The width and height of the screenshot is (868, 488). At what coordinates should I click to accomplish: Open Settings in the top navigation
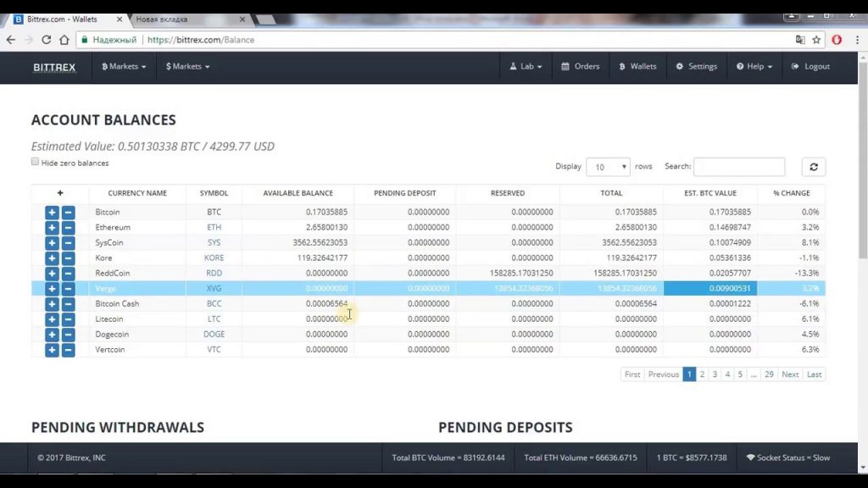(x=696, y=67)
